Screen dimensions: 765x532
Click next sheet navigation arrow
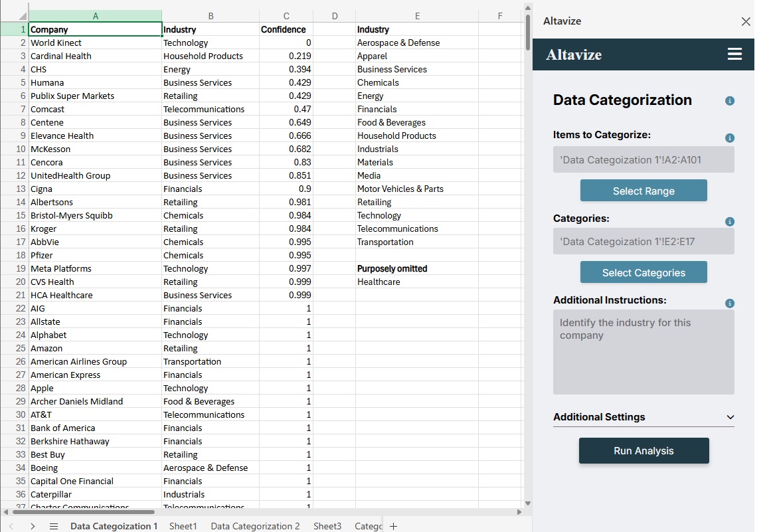click(33, 526)
